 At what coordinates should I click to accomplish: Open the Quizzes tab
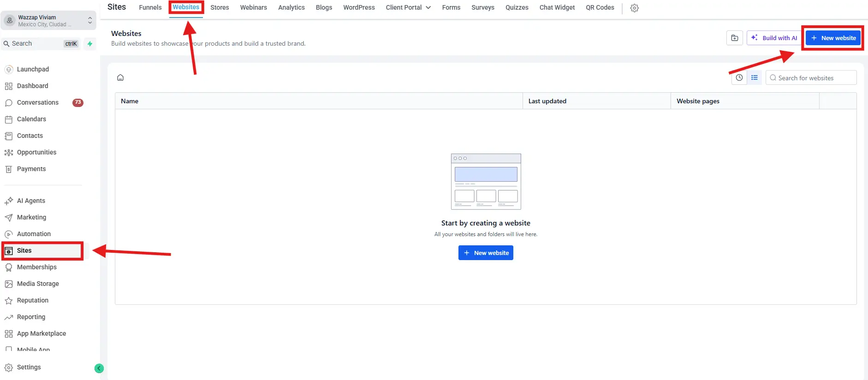(x=517, y=7)
